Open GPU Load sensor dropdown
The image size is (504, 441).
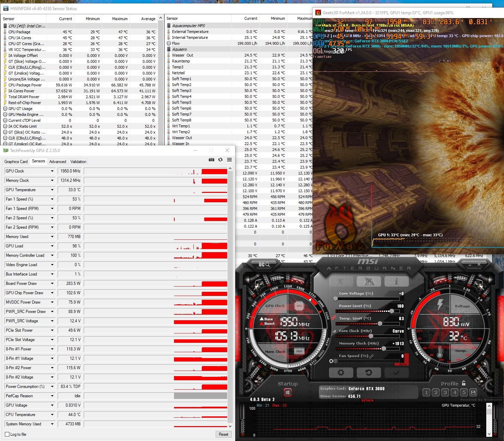coord(52,246)
